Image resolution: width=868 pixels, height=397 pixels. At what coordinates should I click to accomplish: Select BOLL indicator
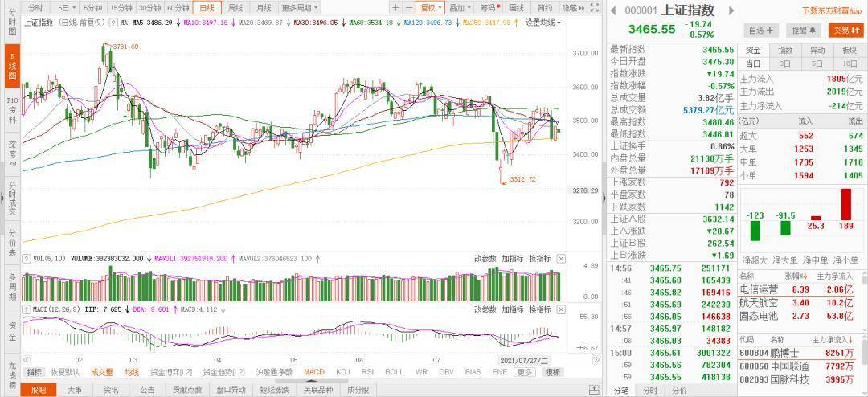[x=394, y=372]
